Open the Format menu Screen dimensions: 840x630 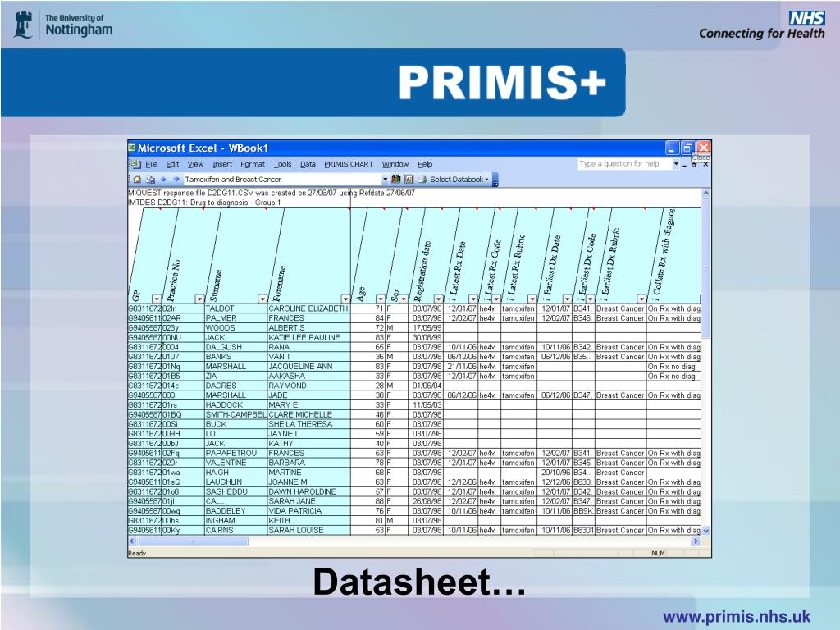click(x=253, y=164)
